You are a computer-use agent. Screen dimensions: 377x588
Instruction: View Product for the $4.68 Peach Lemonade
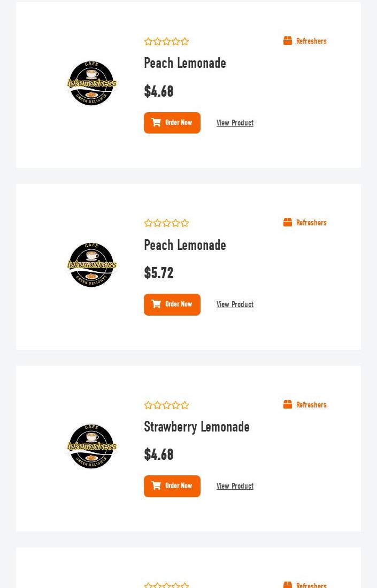pos(235,123)
